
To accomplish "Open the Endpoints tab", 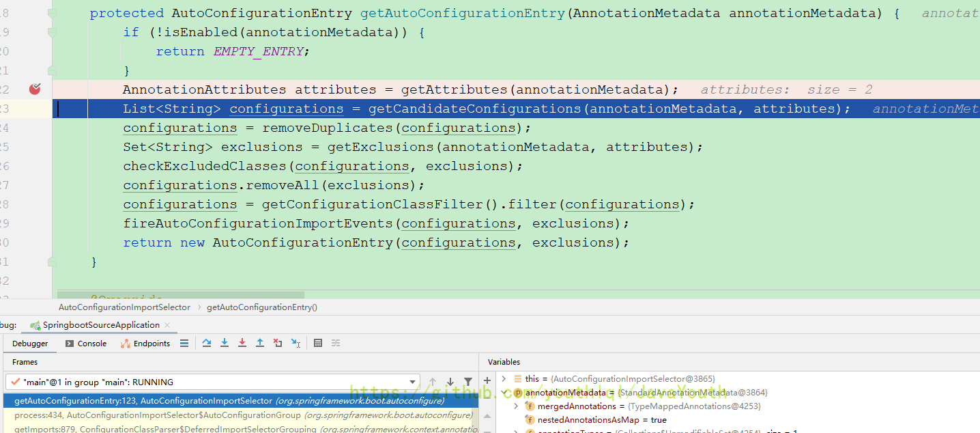I will (145, 344).
